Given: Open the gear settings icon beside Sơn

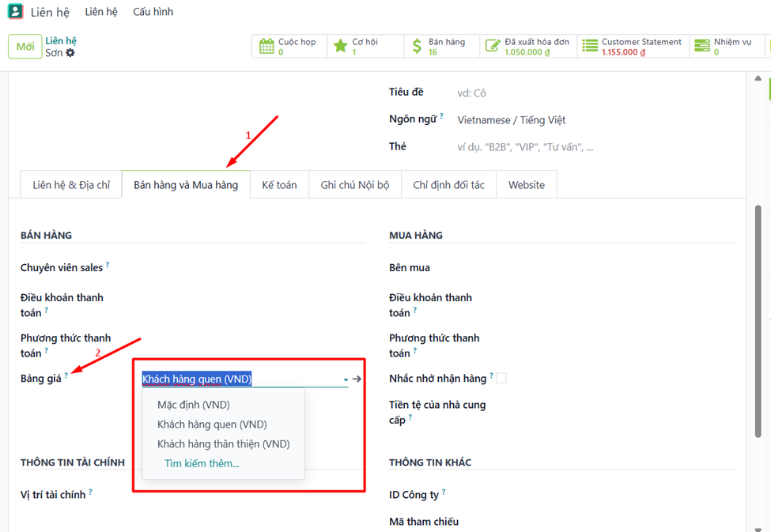Looking at the screenshot, I should click(x=70, y=53).
